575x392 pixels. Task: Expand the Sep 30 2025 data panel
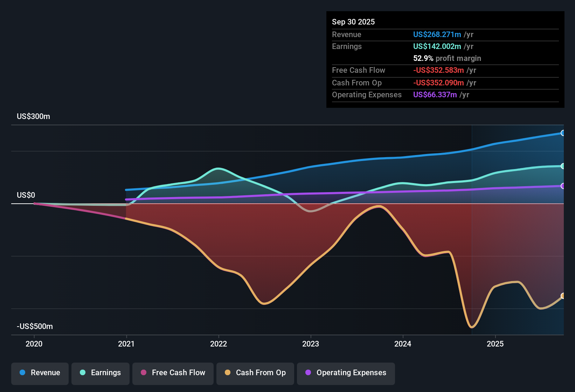[445, 59]
